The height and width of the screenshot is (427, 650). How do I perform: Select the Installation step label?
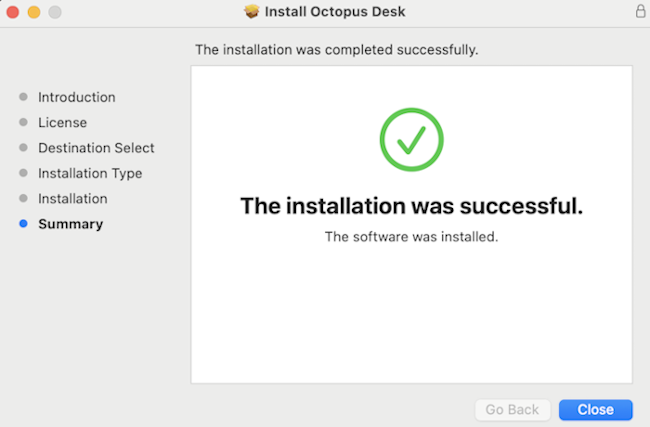point(73,199)
